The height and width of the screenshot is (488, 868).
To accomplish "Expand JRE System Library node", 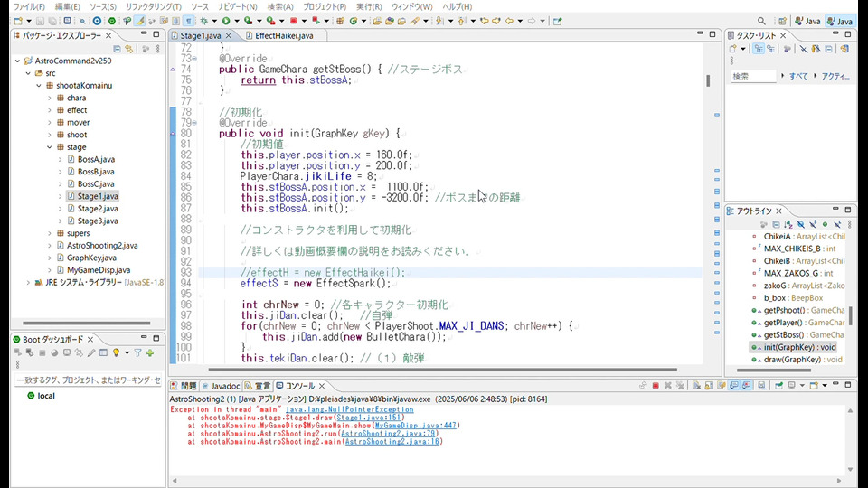I will [x=26, y=282].
